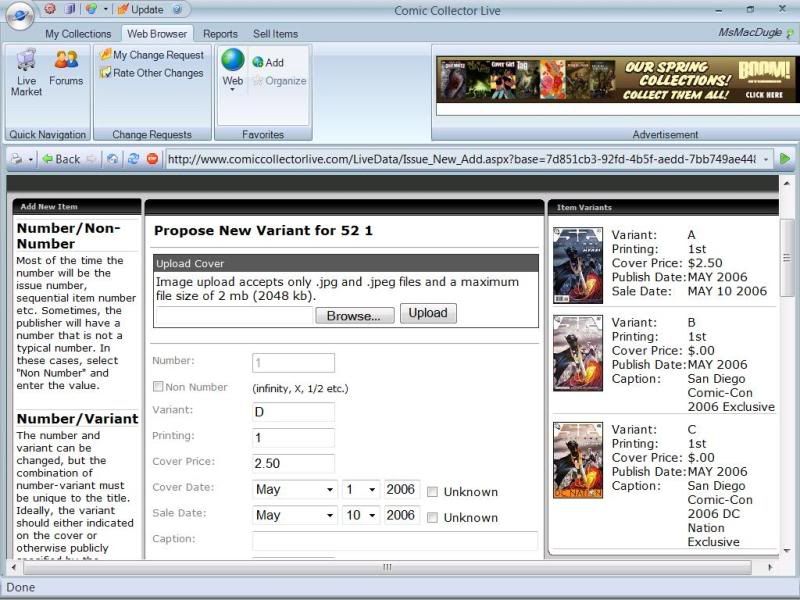
Task: Click the Sale Date year field
Action: tap(402, 515)
